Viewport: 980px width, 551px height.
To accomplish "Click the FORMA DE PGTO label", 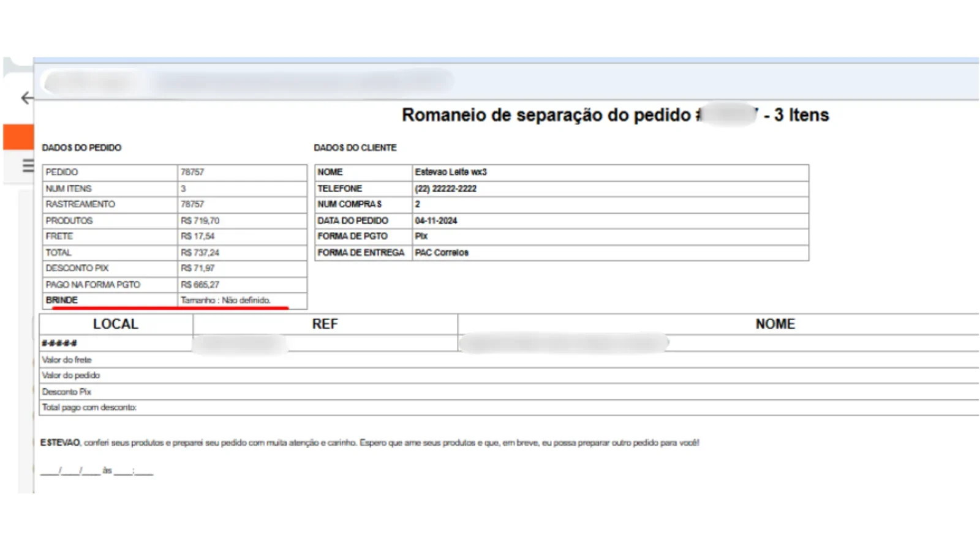I will click(x=352, y=236).
